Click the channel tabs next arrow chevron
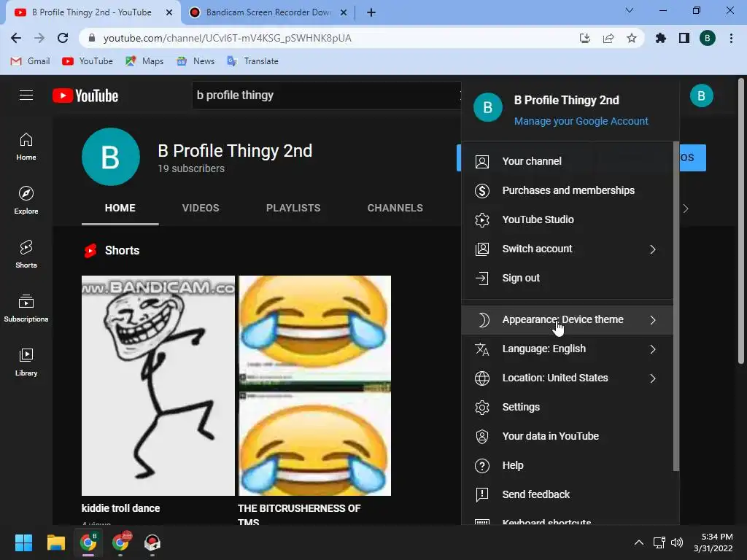747x560 pixels. pyautogui.click(x=686, y=209)
